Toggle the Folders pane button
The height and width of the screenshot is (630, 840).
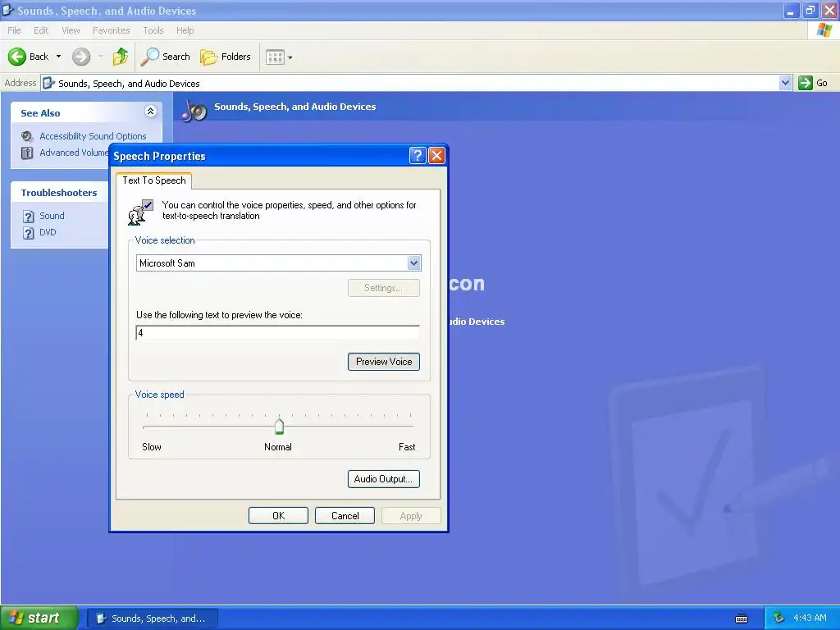pyautogui.click(x=226, y=57)
